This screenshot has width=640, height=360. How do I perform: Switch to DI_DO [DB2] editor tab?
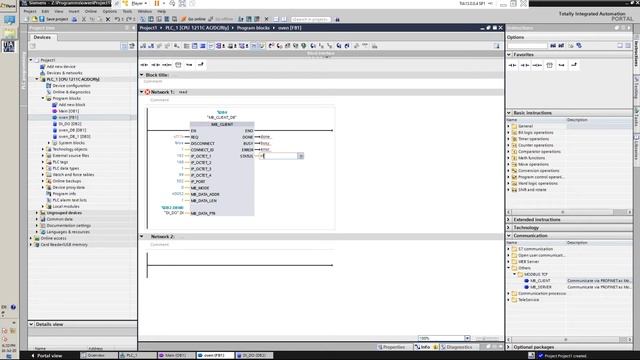pyautogui.click(x=253, y=356)
